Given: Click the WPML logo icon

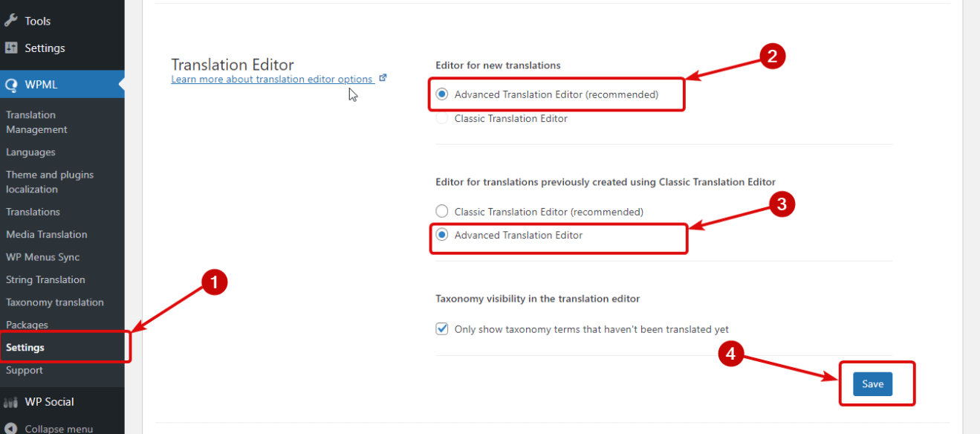Looking at the screenshot, I should [x=11, y=85].
